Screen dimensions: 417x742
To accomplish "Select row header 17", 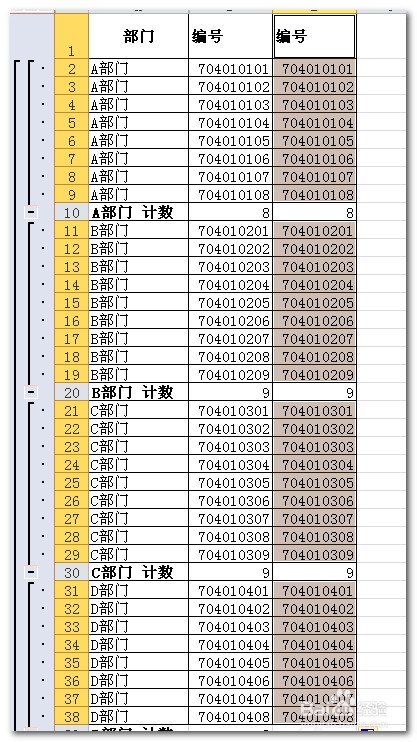I will coord(71,338).
